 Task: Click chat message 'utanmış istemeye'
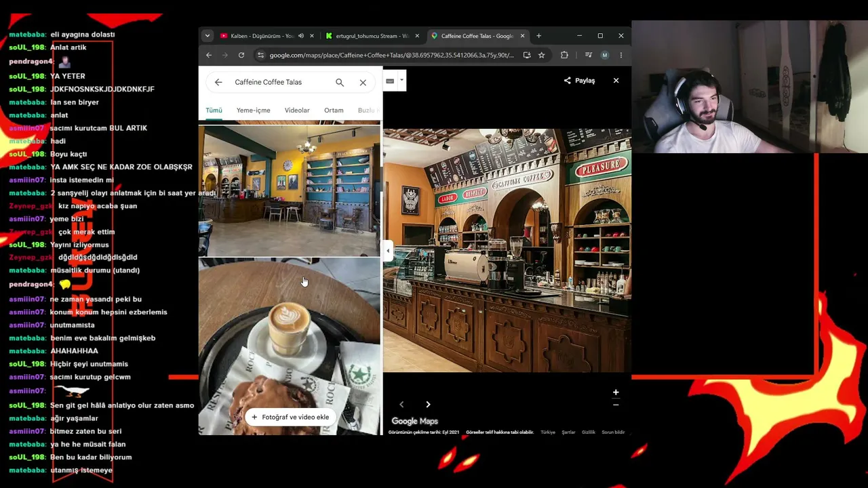click(x=81, y=470)
